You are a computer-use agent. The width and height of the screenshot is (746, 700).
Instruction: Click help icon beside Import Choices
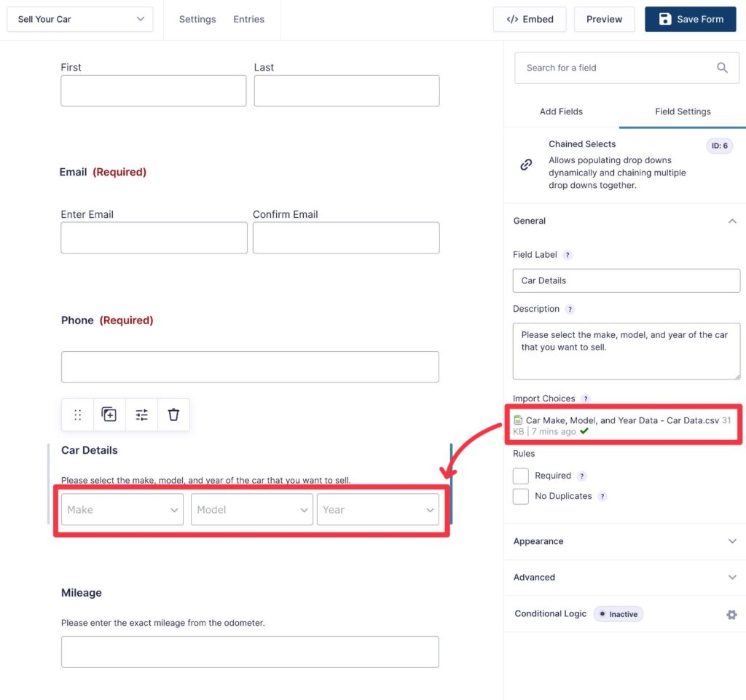pyautogui.click(x=586, y=399)
